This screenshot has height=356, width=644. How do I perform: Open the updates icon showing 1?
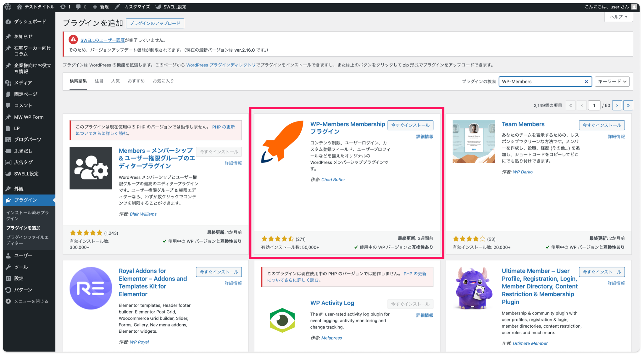pos(63,7)
